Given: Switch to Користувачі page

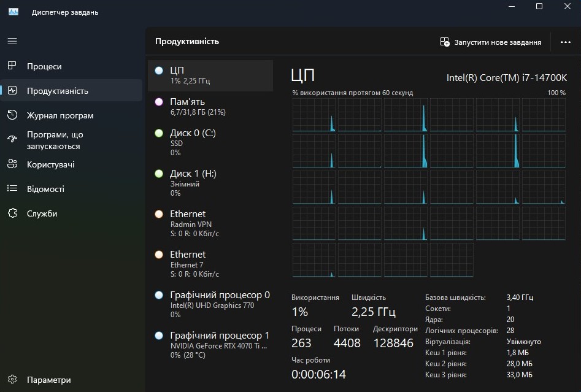Looking at the screenshot, I should click(x=71, y=164).
